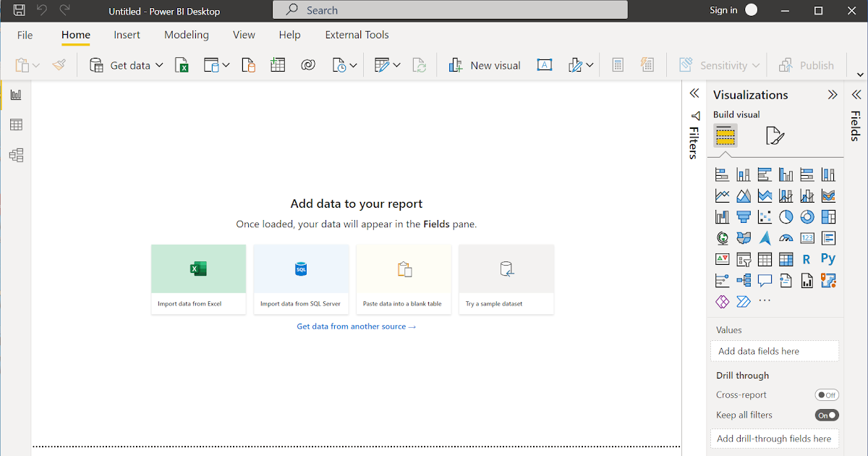Add a Funnel chart visual

click(744, 217)
